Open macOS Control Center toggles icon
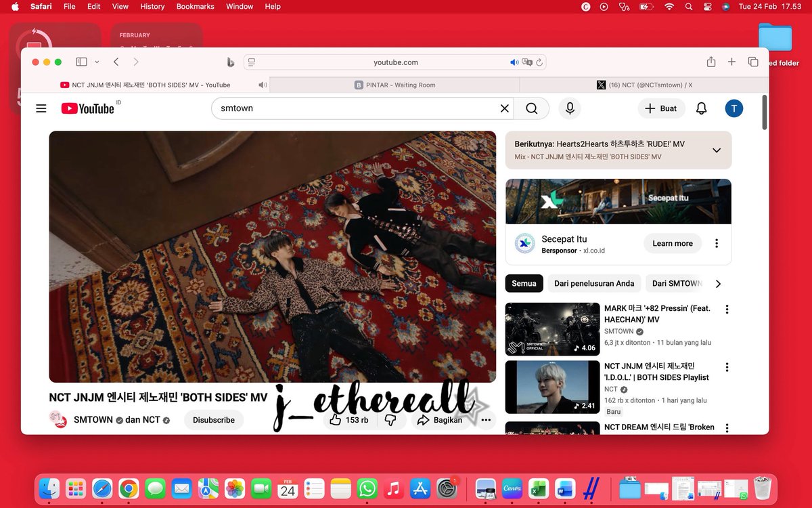812x508 pixels. pyautogui.click(x=707, y=6)
